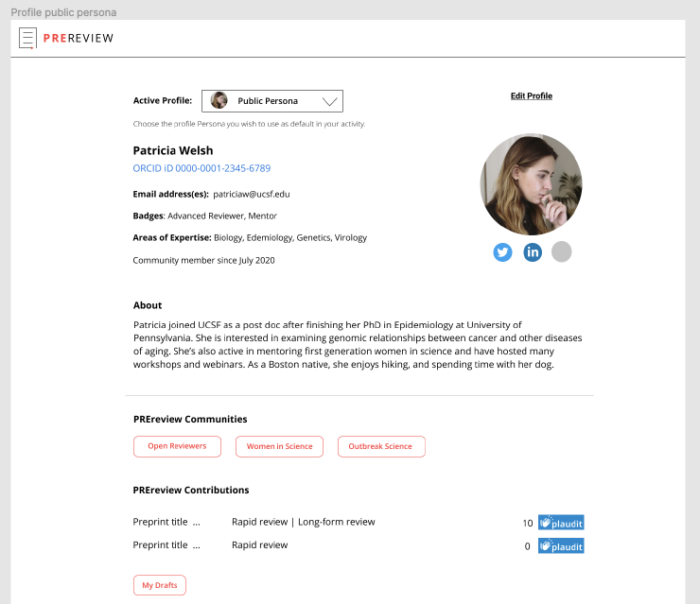
Task: Select the Women in Science community button
Action: tap(279, 446)
